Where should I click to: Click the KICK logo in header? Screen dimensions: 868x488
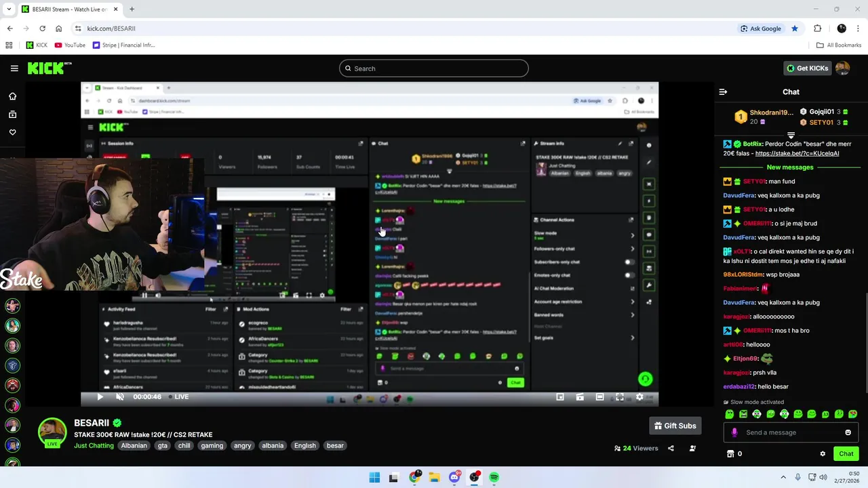tap(49, 68)
